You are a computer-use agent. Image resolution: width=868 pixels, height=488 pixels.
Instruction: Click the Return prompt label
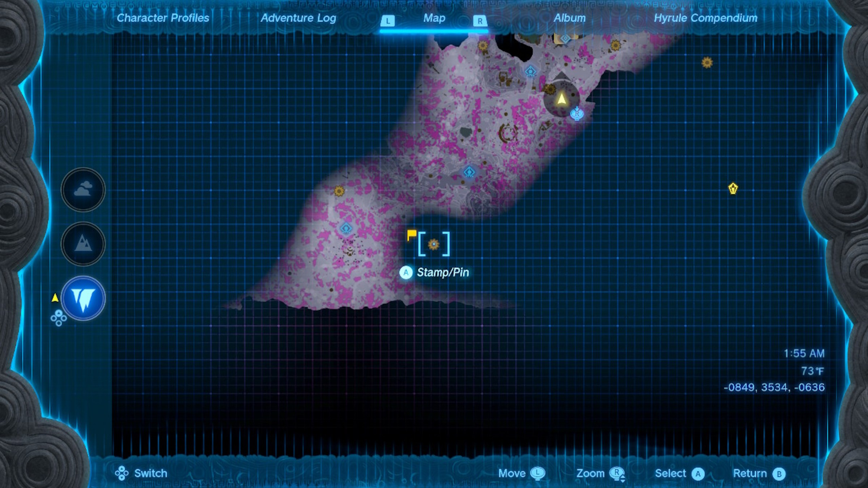tap(750, 473)
